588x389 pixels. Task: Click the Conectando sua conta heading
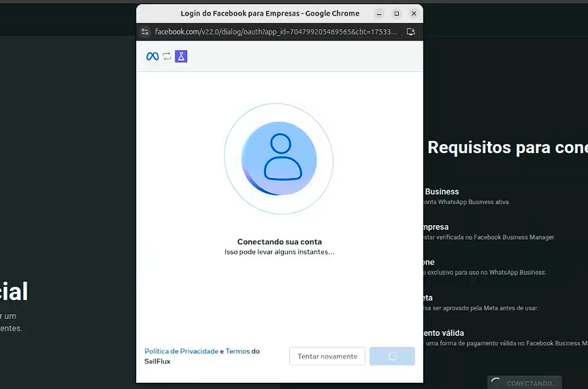(279, 241)
